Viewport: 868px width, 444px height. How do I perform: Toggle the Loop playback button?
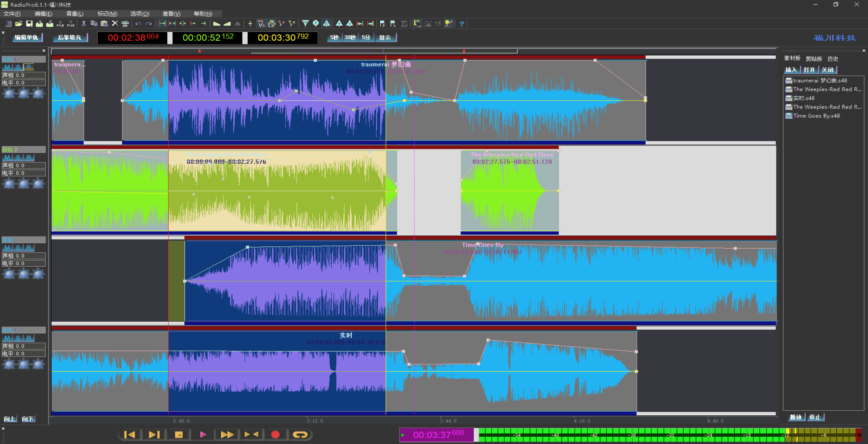[300, 434]
